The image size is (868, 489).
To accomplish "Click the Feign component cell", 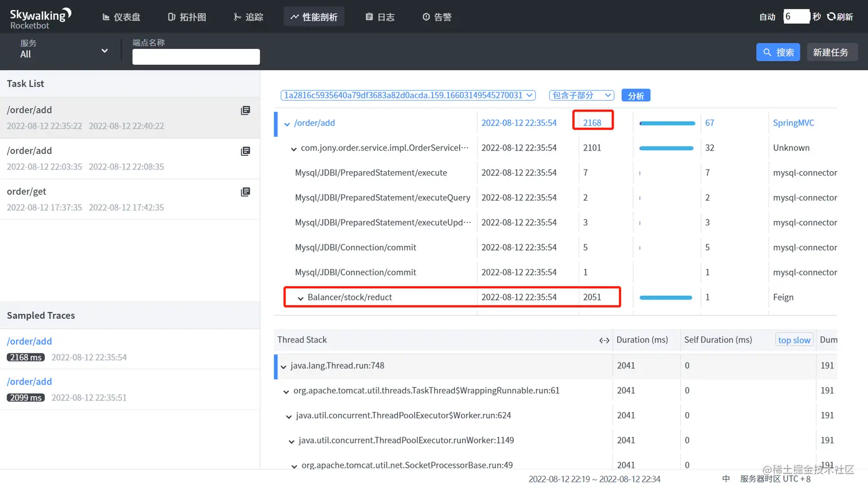I will click(x=783, y=297).
